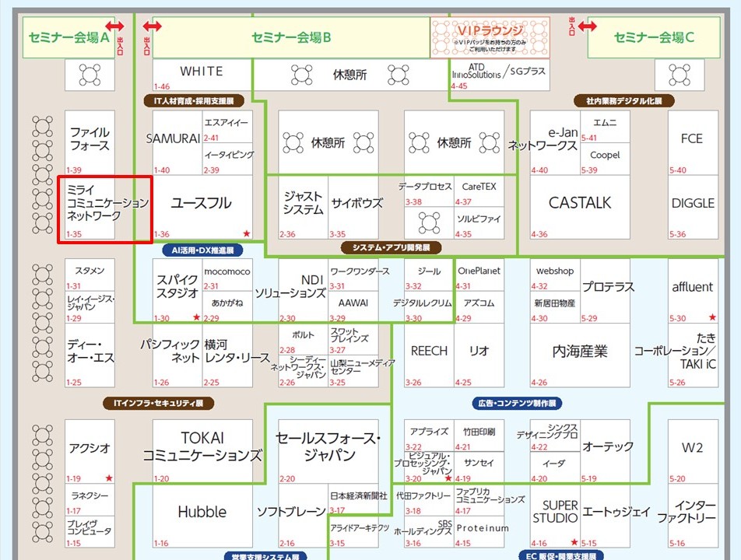Click the 広告・コンテンツ制作展 zone label
Image resolution: width=741 pixels, height=560 pixels.
[517, 403]
